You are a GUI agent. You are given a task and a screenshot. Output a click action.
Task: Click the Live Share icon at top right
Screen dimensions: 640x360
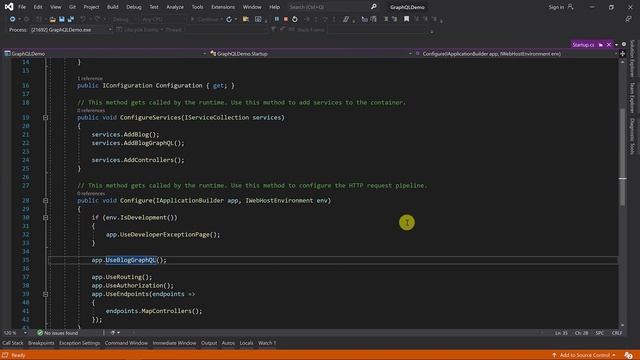point(628,19)
